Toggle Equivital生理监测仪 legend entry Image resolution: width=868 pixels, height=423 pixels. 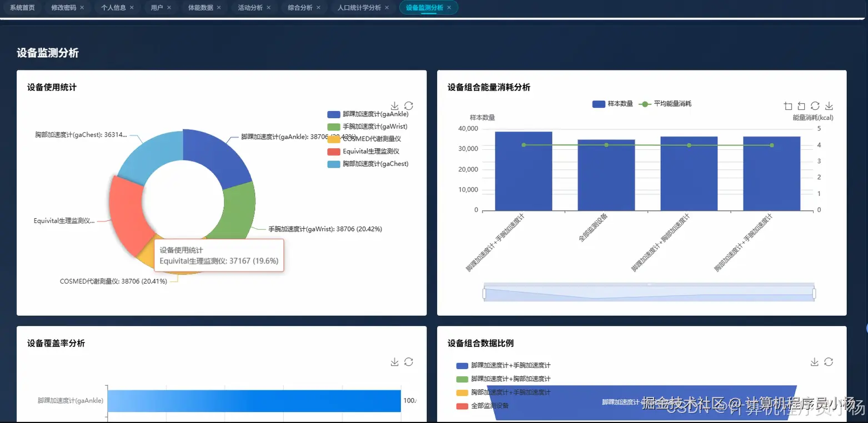(363, 151)
